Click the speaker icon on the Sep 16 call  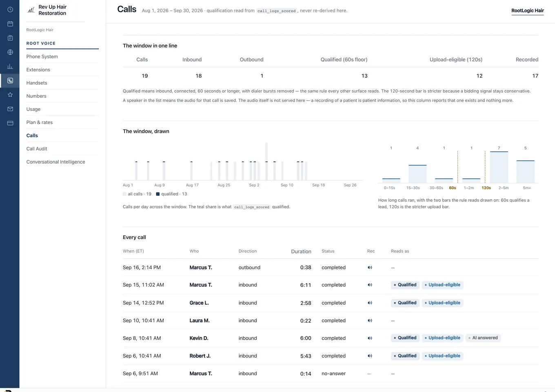point(370,268)
